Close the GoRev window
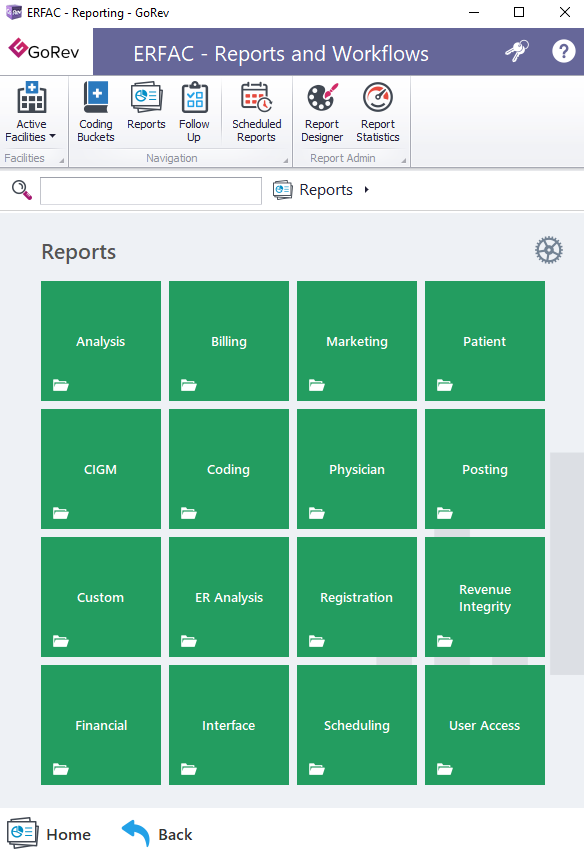584x854 pixels. pyautogui.click(x=565, y=12)
